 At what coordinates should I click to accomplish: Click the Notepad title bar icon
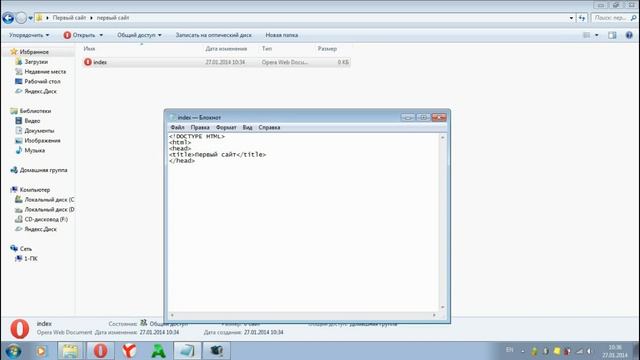click(x=173, y=117)
